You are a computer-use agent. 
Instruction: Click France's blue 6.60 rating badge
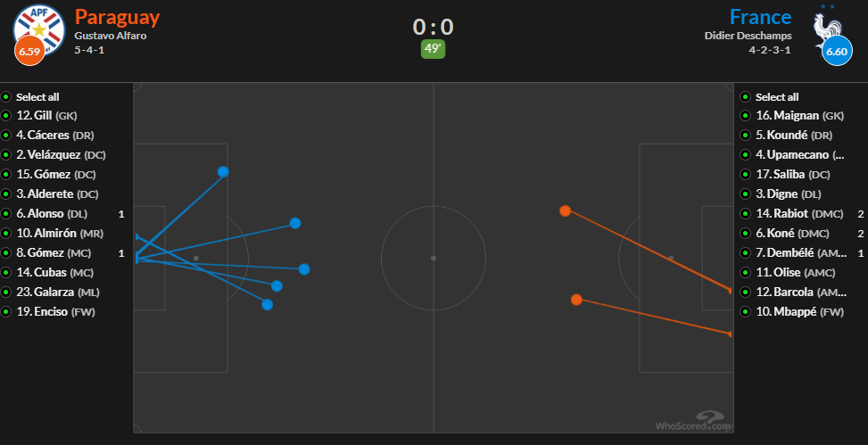[837, 51]
